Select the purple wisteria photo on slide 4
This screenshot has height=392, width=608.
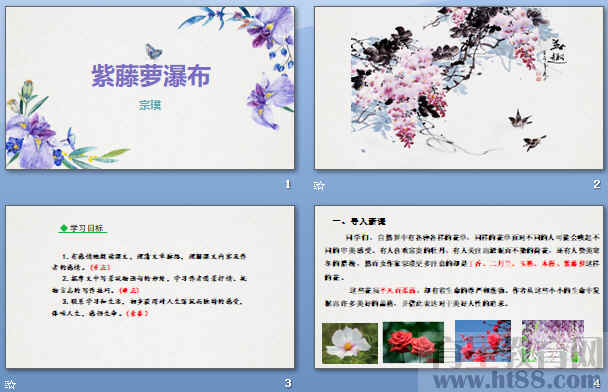pyautogui.click(x=553, y=341)
